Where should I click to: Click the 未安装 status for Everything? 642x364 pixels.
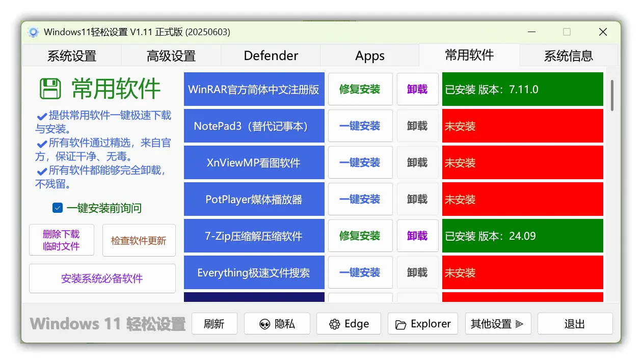(523, 272)
